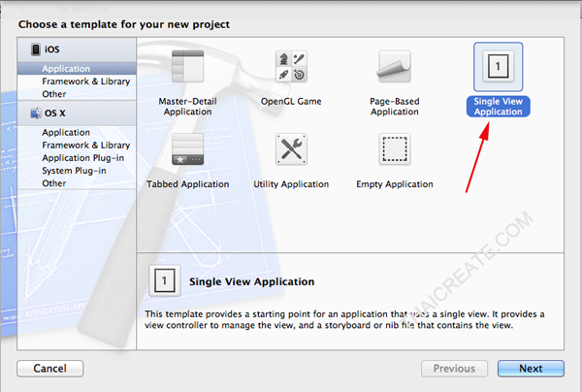The image size is (582, 392).
Task: Choose Framework & Library under iOS
Action: click(x=77, y=82)
